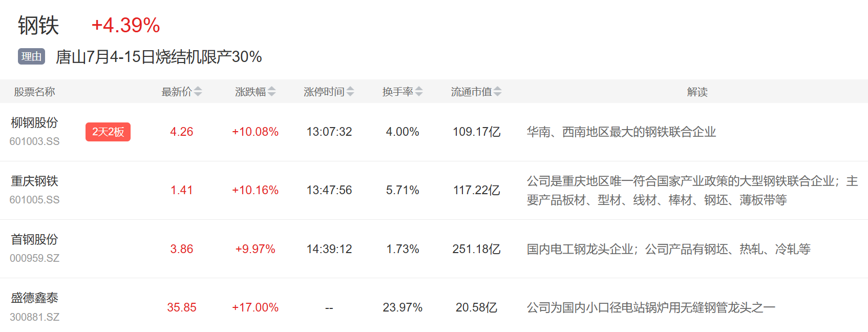Viewport: 868px width, 332px height.
Task: Open stock 首钢股份
Action: 34,240
